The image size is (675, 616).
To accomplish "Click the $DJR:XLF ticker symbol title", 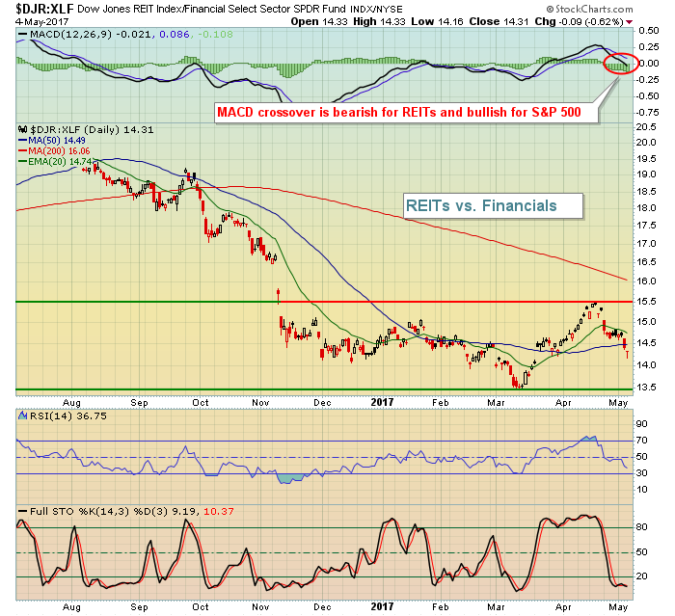I will coord(45,8).
